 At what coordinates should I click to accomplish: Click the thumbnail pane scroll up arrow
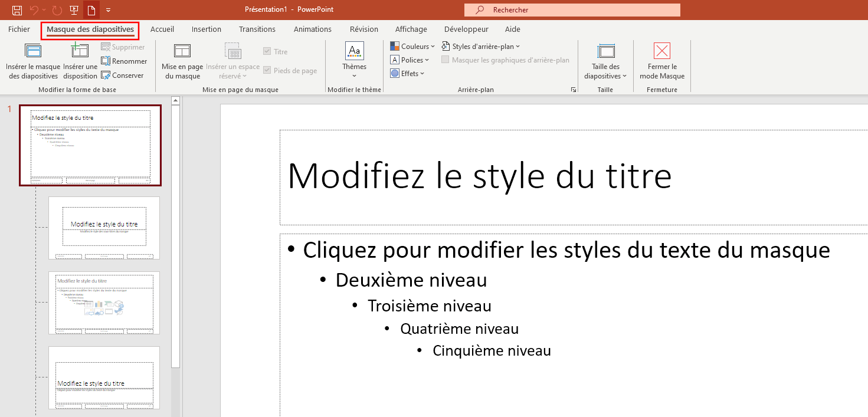click(175, 101)
